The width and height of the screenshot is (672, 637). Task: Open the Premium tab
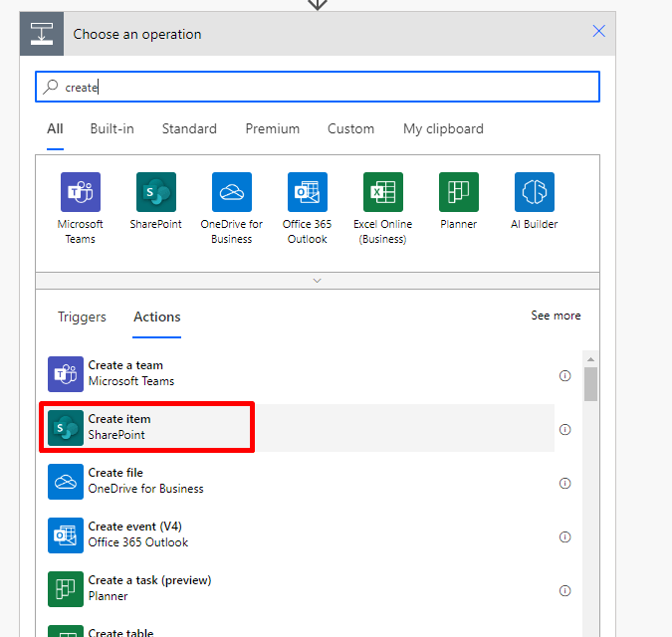point(272,128)
